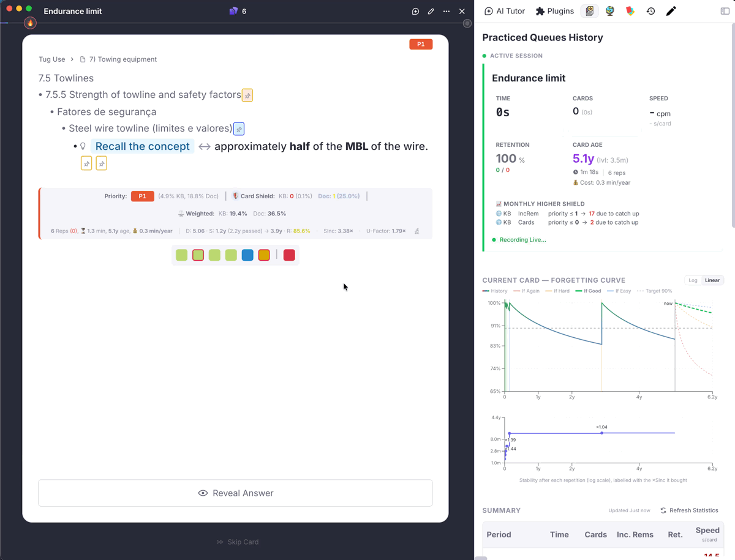This screenshot has width=735, height=560.
Task: Click the Cards column header in Summary
Action: [x=595, y=535]
